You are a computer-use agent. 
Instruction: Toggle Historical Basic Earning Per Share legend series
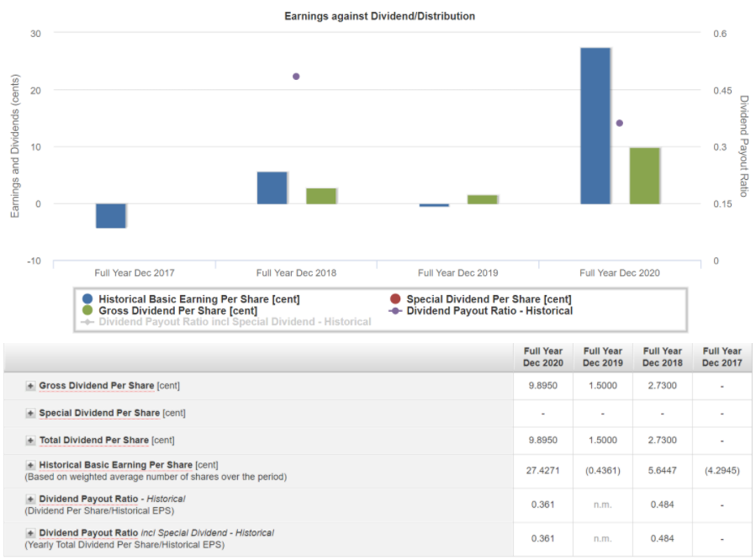point(198,299)
